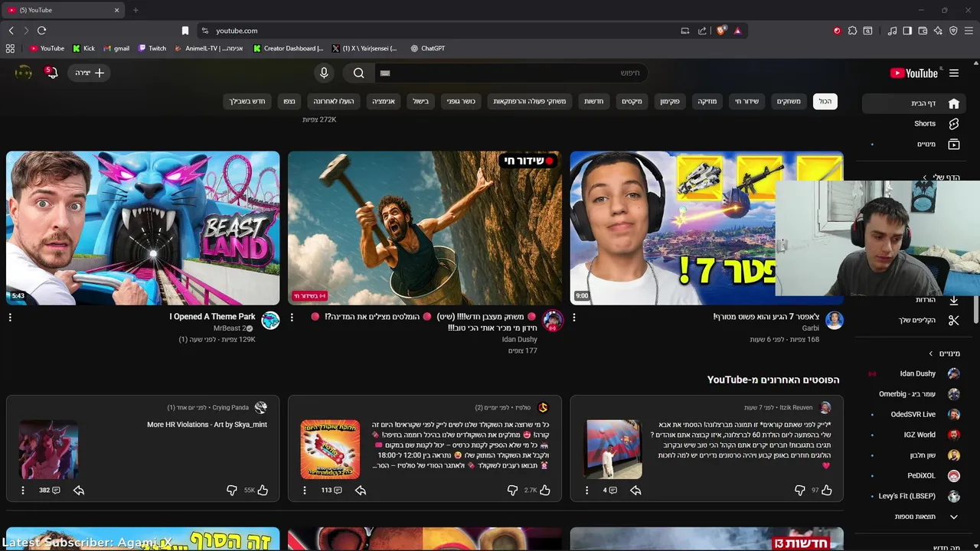The image size is (980, 551).
Task: Select the נצפו filter chip
Action: pyautogui.click(x=289, y=101)
